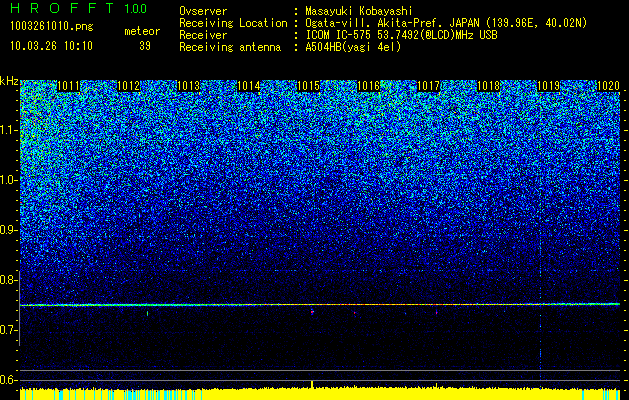Image resolution: width=629 pixels, height=400 pixels.
Task: Click the time marker 1020
Action: pos(609,86)
